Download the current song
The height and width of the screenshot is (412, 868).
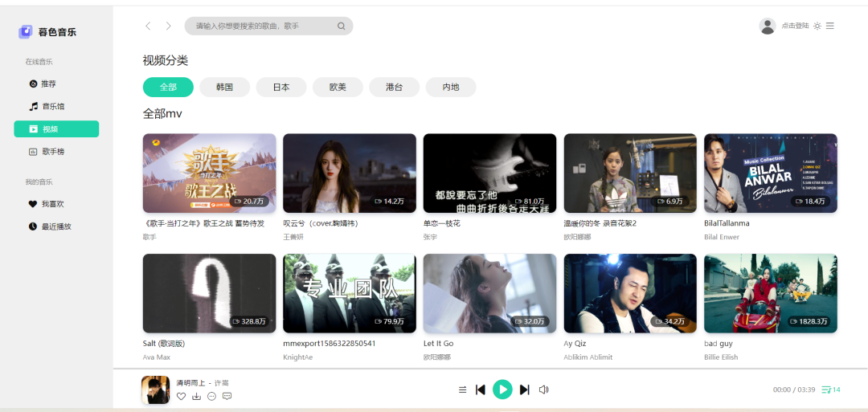click(196, 396)
